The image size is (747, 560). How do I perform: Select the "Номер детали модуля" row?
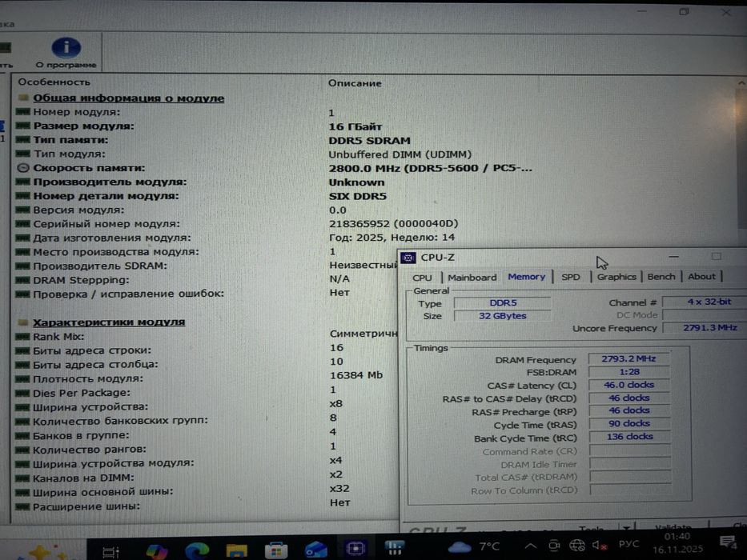201,196
